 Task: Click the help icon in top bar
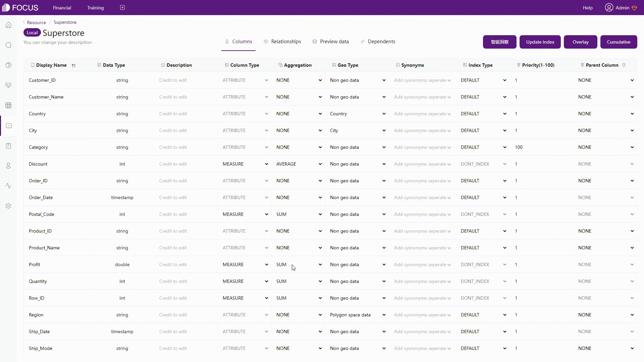pyautogui.click(x=588, y=7)
